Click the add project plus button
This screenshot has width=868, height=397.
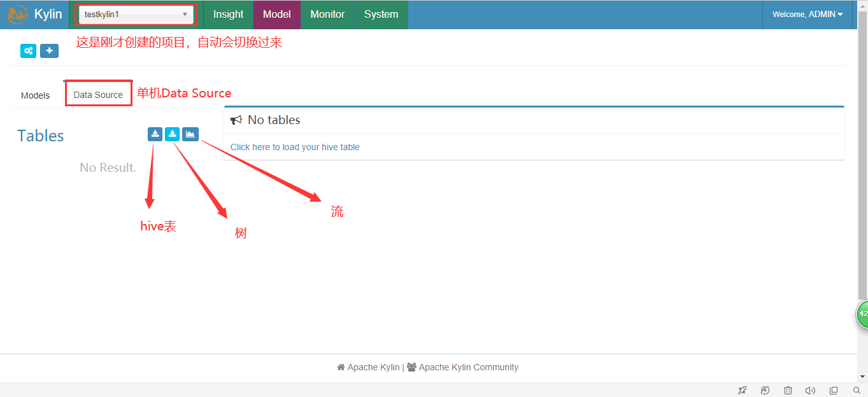pyautogui.click(x=49, y=51)
